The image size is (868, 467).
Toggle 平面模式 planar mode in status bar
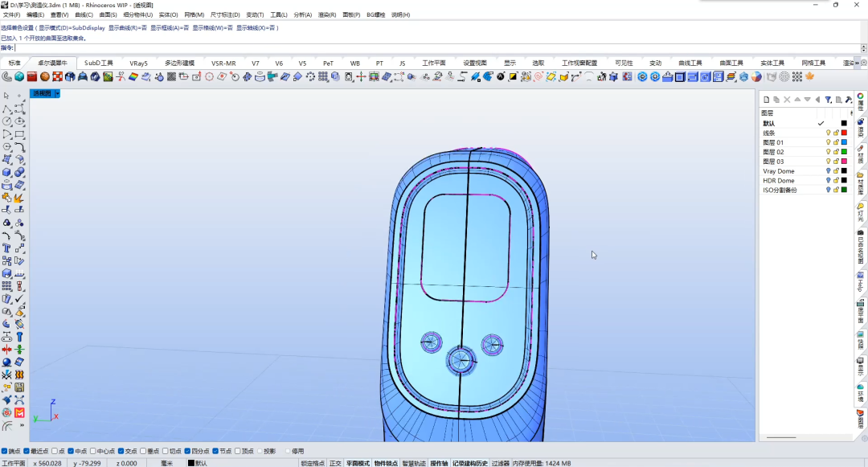click(358, 463)
